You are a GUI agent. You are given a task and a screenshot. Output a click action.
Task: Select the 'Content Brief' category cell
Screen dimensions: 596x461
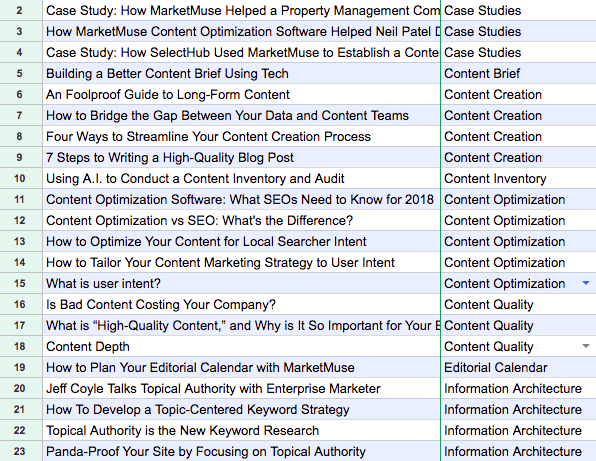coord(518,73)
